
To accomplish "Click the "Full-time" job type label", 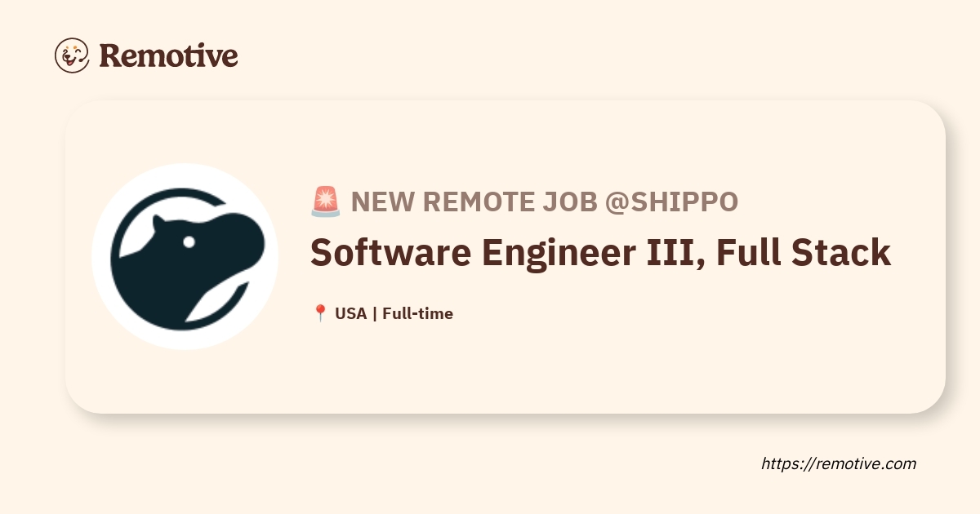I will (417, 313).
